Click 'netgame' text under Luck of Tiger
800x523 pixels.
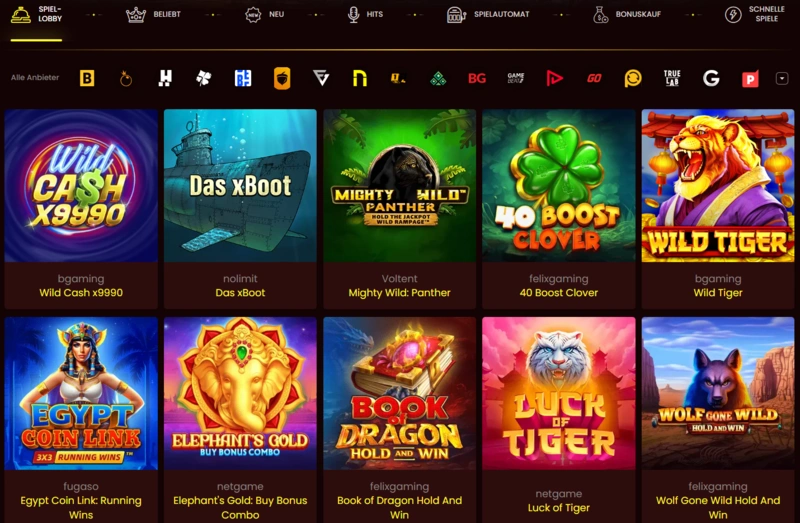(x=559, y=494)
